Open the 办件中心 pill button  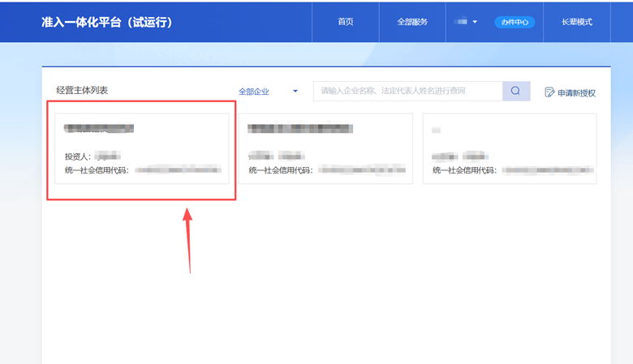[515, 22]
